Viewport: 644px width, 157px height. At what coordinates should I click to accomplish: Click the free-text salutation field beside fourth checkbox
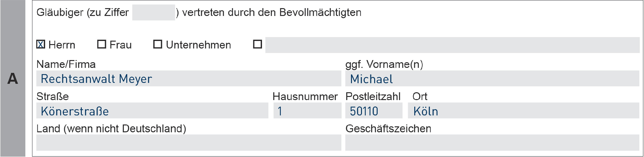click(452, 45)
